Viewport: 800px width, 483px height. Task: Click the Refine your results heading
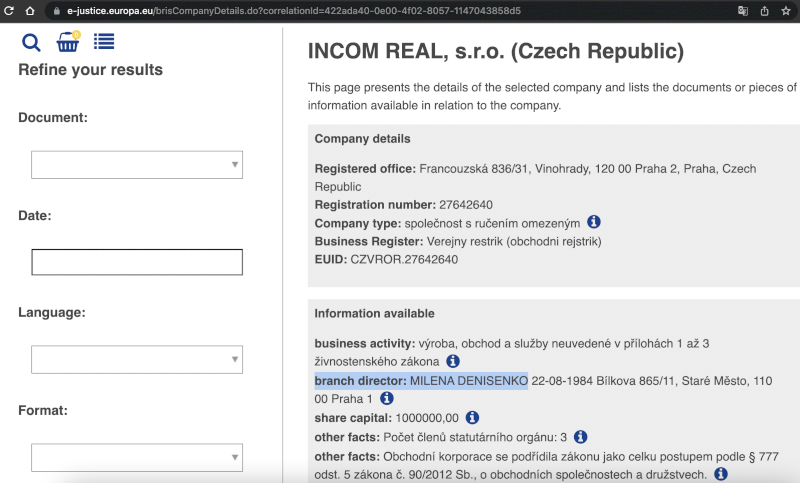90,70
